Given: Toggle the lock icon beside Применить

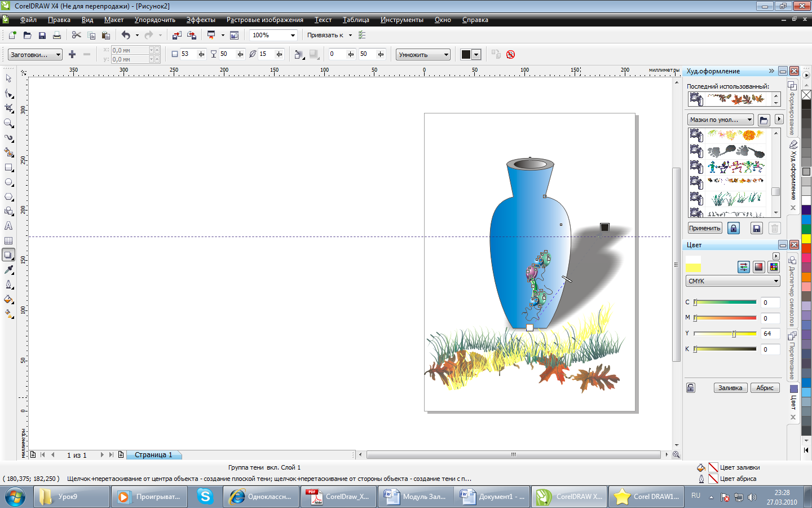Looking at the screenshot, I should tap(733, 228).
